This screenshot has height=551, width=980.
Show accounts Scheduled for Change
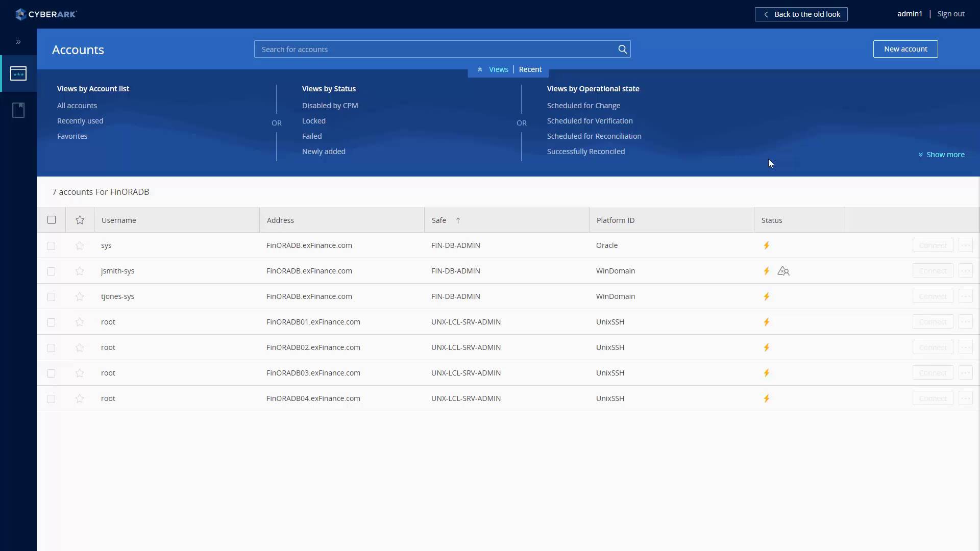click(x=584, y=106)
